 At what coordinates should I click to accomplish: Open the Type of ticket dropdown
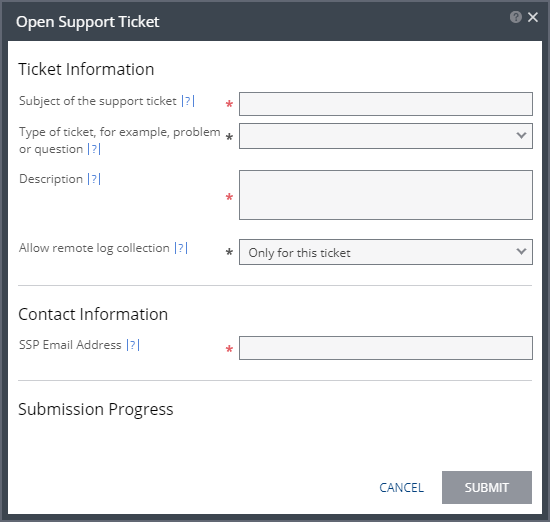click(386, 136)
